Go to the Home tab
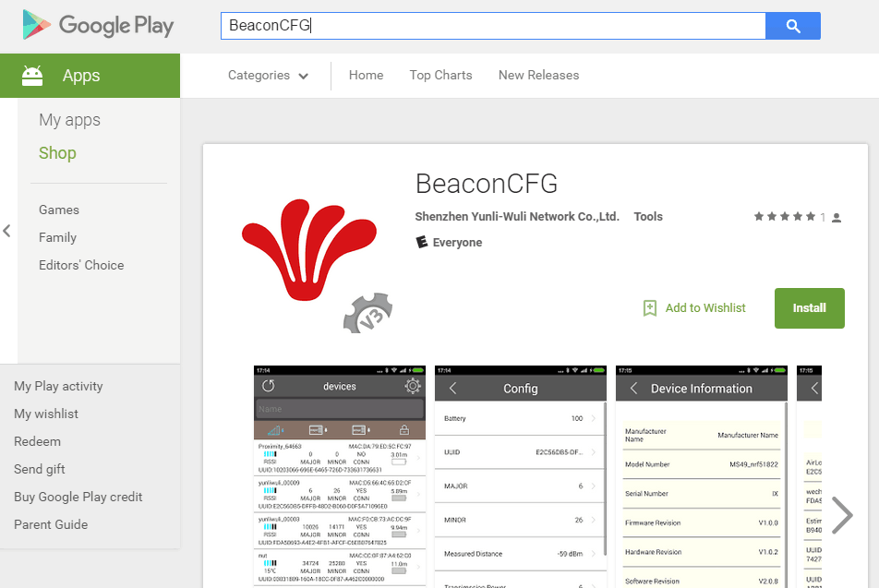Screen dimensions: 879x588 click(366, 75)
